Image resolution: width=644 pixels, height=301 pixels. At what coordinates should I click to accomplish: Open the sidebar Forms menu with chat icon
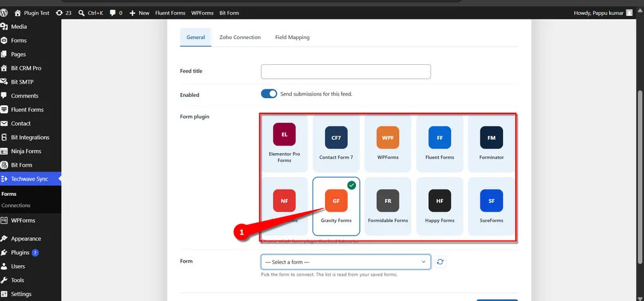click(30, 40)
